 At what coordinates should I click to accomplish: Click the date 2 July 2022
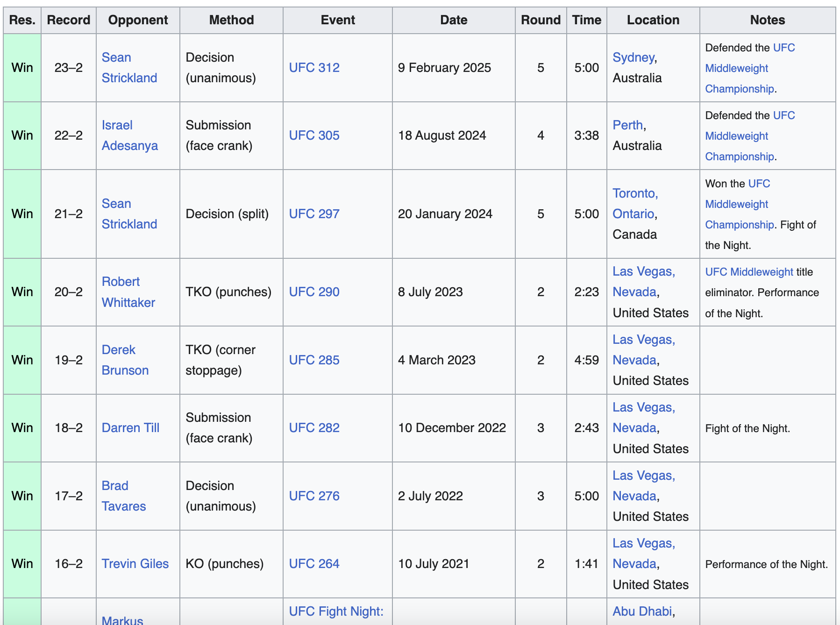431,496
